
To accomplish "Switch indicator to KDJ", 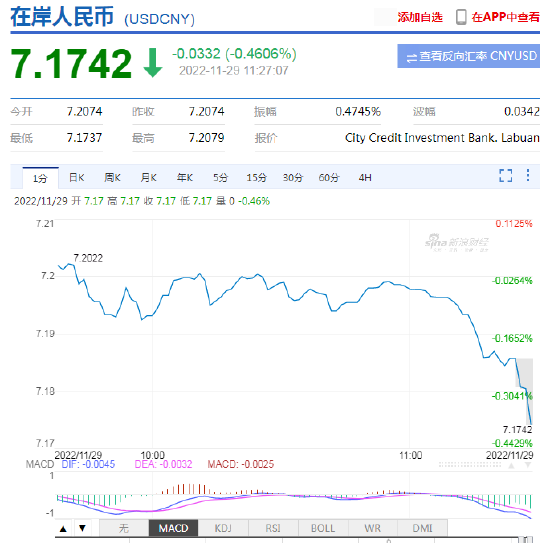I will tap(223, 528).
